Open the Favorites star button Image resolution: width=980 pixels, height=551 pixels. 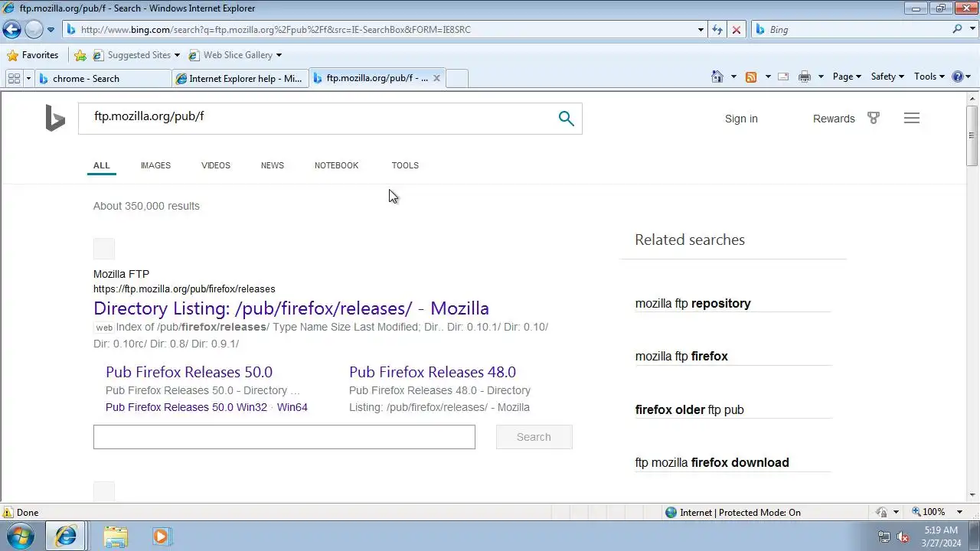tap(32, 55)
